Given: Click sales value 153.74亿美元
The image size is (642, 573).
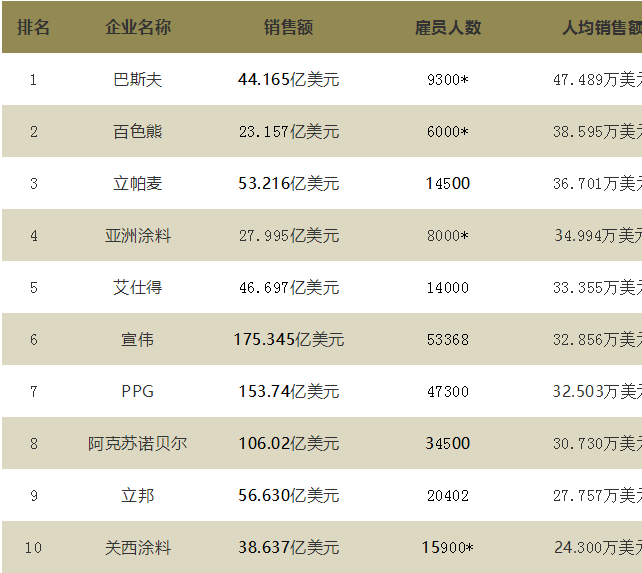Looking at the screenshot, I should click(288, 391).
